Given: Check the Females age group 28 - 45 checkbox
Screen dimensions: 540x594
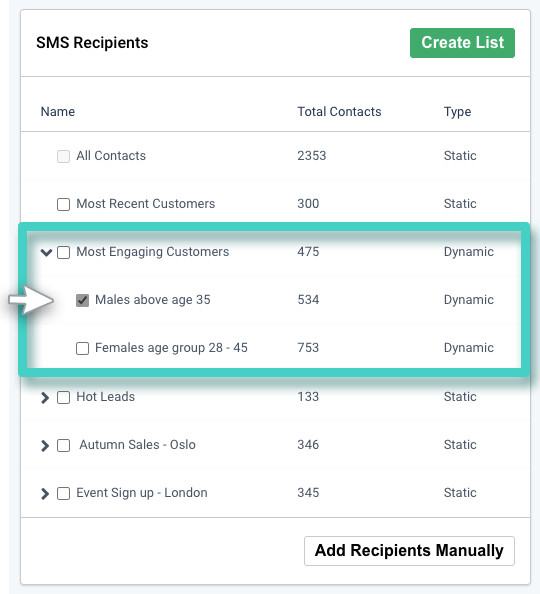Looking at the screenshot, I should [x=82, y=348].
